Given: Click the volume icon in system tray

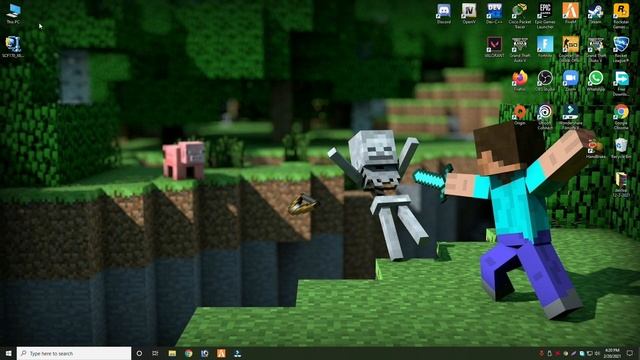Looking at the screenshot, I should point(597,353).
